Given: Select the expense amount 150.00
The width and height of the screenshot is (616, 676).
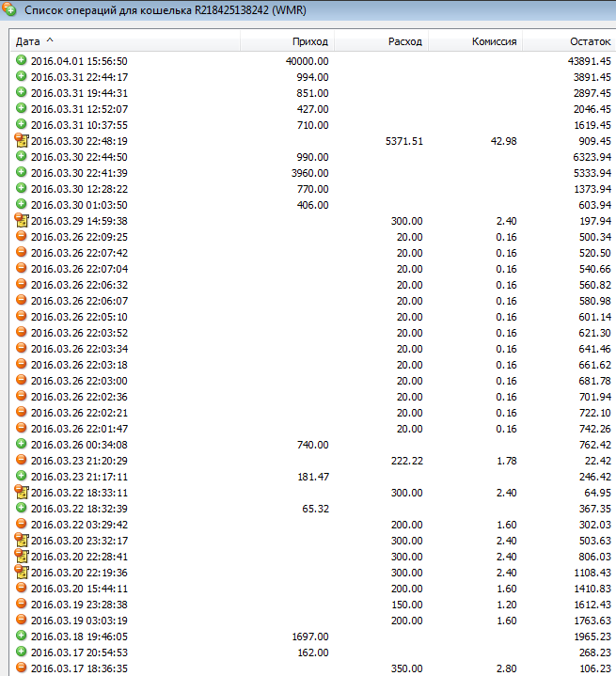Looking at the screenshot, I should pyautogui.click(x=407, y=605).
